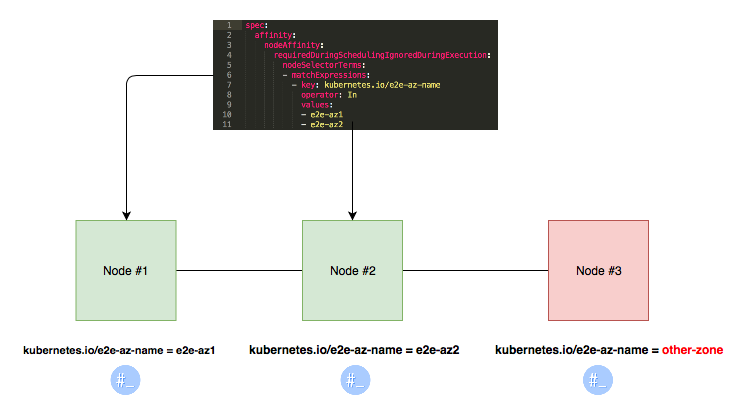Select the terminal icon beneath Node #3

[x=598, y=380]
